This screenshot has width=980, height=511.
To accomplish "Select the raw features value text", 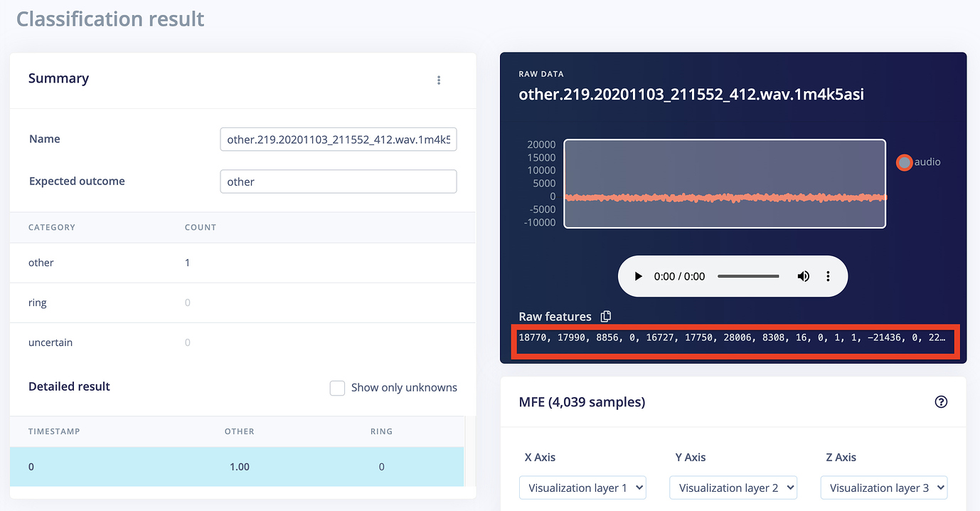I will point(733,337).
